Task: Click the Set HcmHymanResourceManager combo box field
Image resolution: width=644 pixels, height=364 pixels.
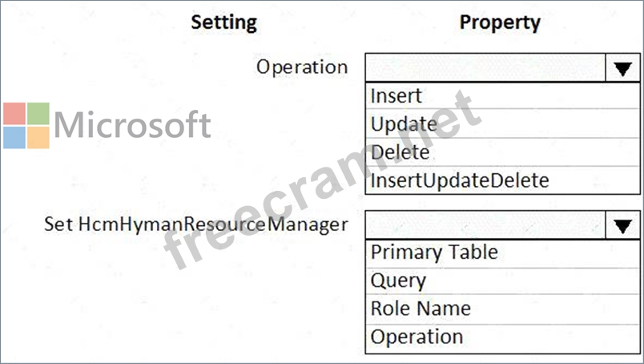Action: (486, 225)
